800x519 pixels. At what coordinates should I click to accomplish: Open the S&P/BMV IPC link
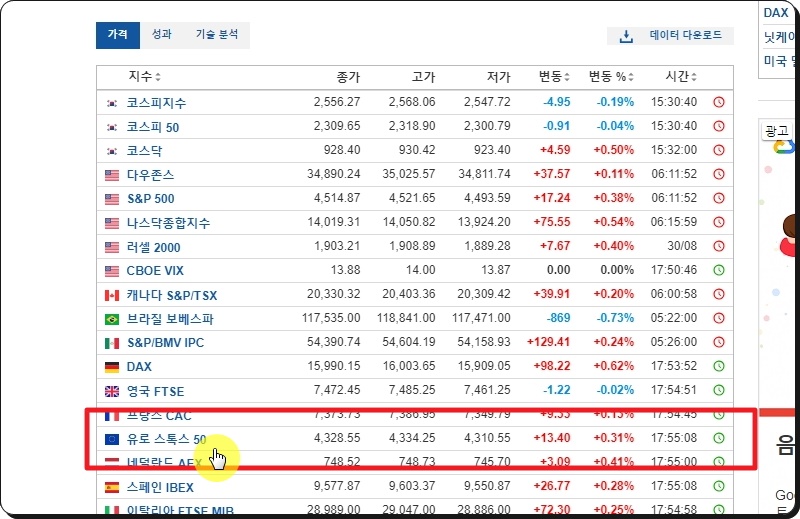click(x=165, y=342)
